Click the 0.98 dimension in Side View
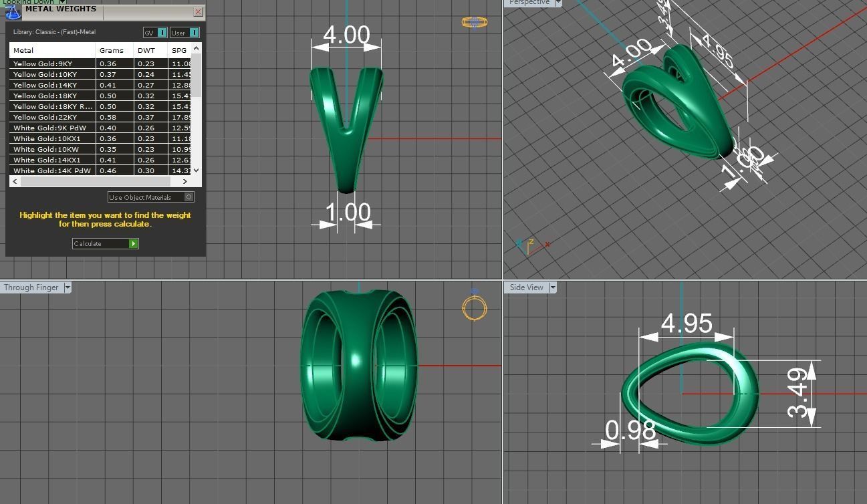Image resolution: width=867 pixels, height=504 pixels. click(630, 430)
